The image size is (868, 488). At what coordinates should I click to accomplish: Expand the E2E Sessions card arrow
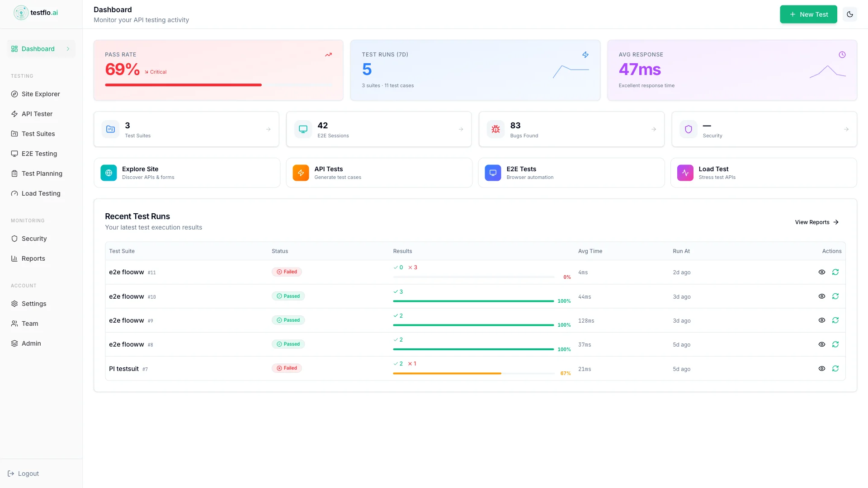click(x=461, y=129)
